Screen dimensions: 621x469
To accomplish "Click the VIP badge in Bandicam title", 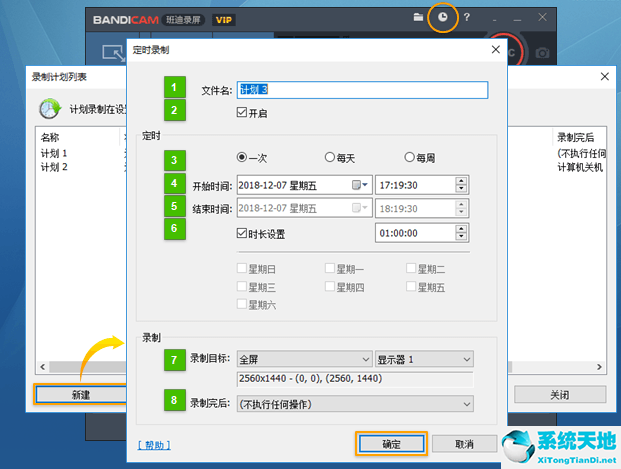I will 224,20.
